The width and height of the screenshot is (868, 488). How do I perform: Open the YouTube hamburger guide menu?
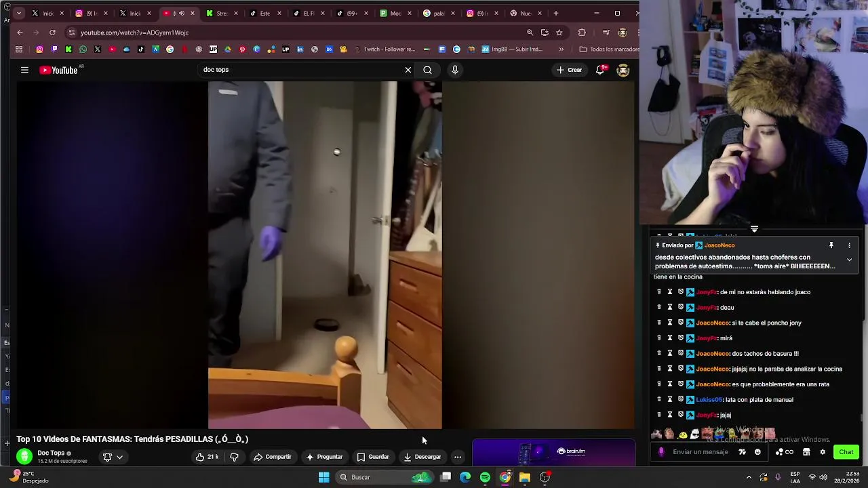[24, 70]
